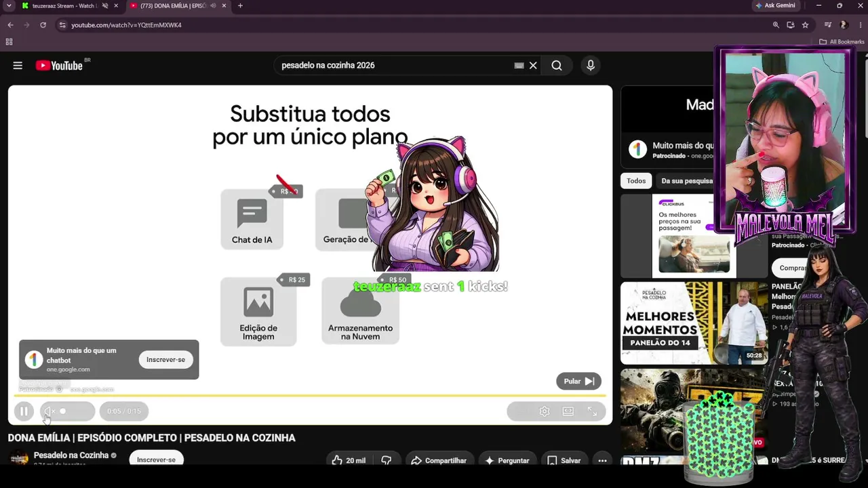Select the Da sua pesquisa filter chip
This screenshot has height=488, width=868.
[686, 181]
